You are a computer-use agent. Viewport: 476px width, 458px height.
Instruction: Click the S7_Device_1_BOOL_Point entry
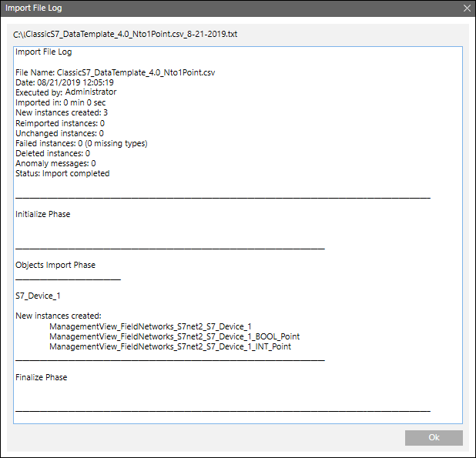[174, 336]
